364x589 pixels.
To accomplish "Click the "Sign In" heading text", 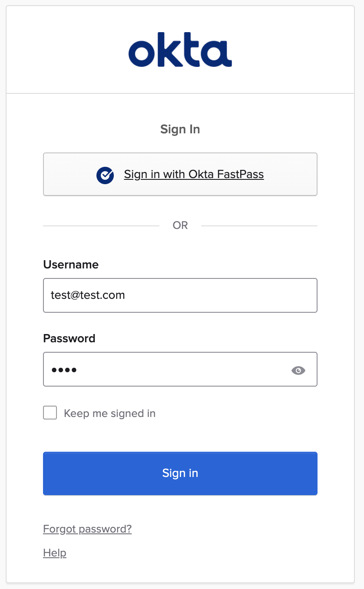I will pos(180,129).
